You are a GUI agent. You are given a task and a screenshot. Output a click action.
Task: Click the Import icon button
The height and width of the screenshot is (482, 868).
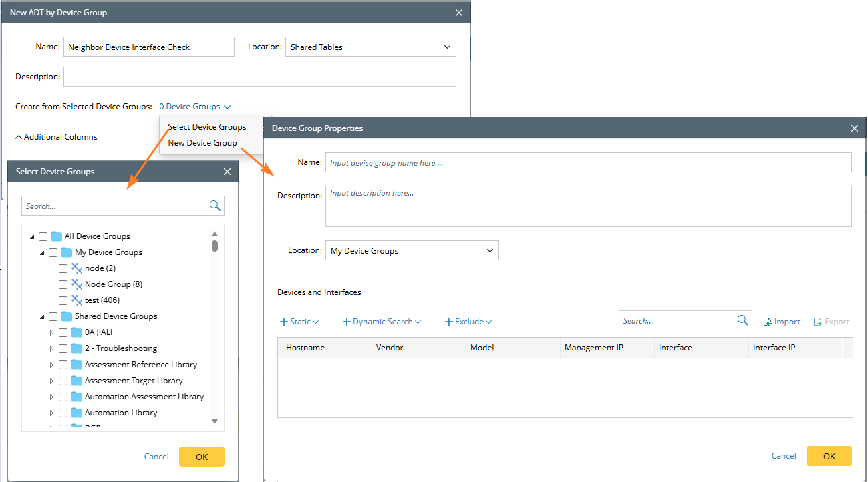(768, 322)
